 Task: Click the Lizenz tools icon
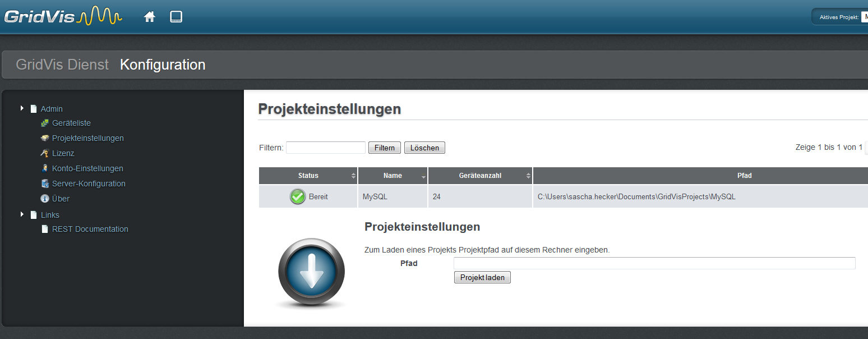[x=45, y=153]
